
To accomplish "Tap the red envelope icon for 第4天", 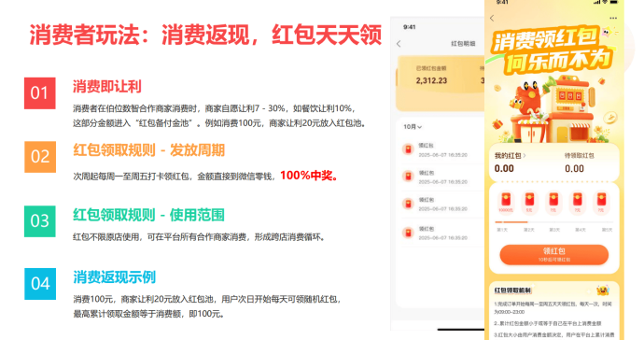I will (578, 199).
